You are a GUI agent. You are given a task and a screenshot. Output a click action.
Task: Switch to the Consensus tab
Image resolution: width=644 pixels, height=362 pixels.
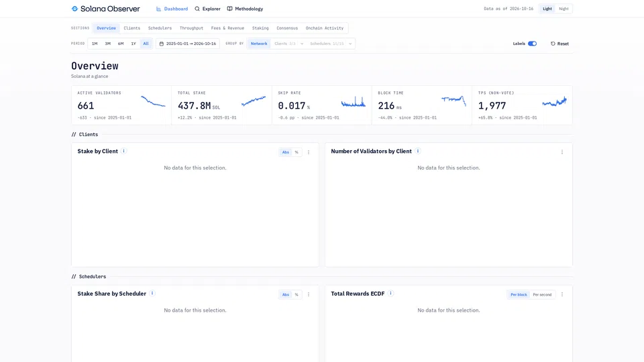(287, 28)
